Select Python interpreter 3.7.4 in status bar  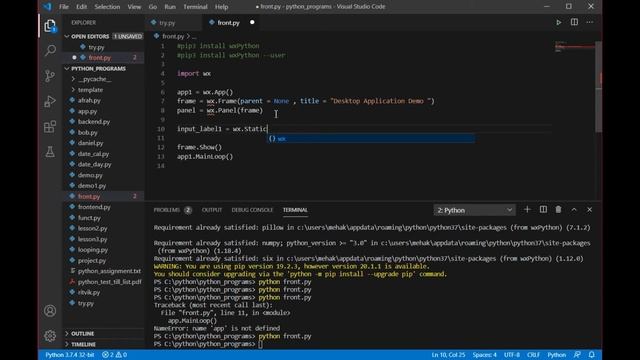(x=69, y=355)
